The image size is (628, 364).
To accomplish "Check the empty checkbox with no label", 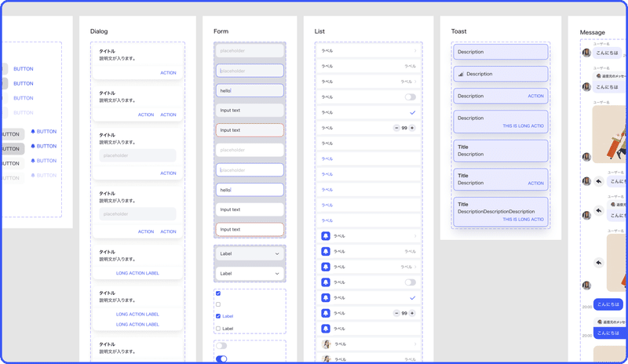I will click(x=218, y=304).
